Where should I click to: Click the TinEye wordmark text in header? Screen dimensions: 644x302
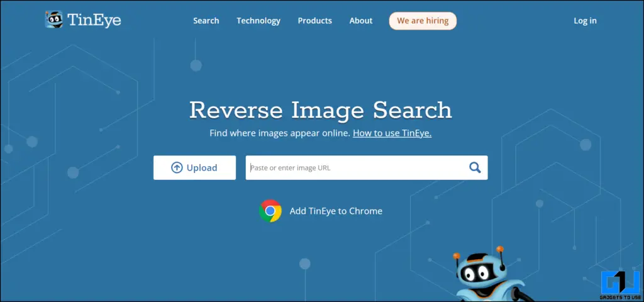point(94,20)
